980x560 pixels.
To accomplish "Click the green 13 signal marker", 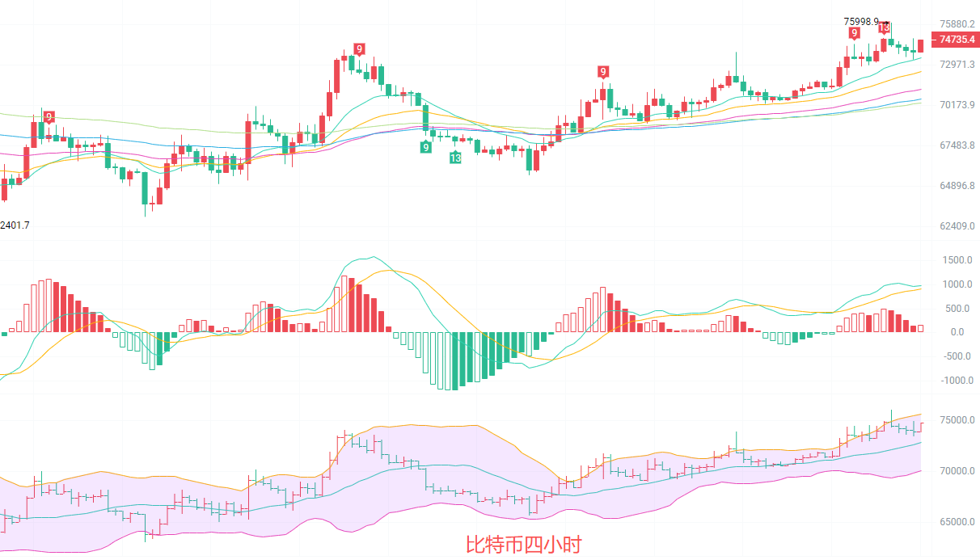I will coord(455,158).
